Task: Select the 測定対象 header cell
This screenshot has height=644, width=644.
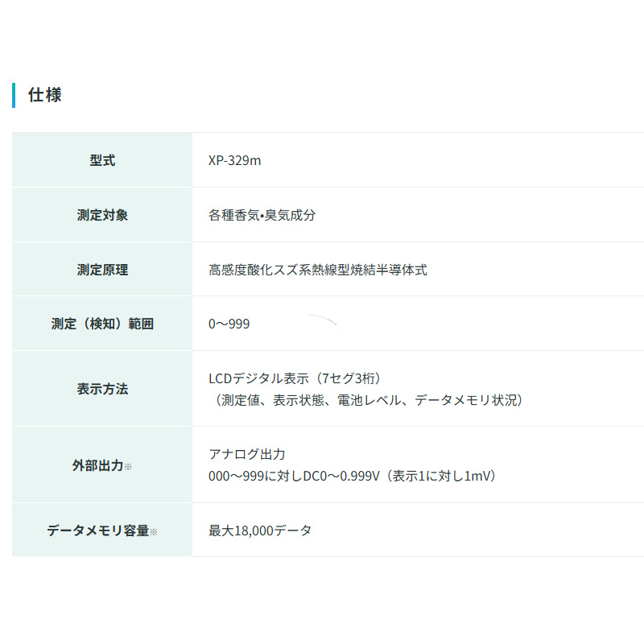Action: (102, 215)
